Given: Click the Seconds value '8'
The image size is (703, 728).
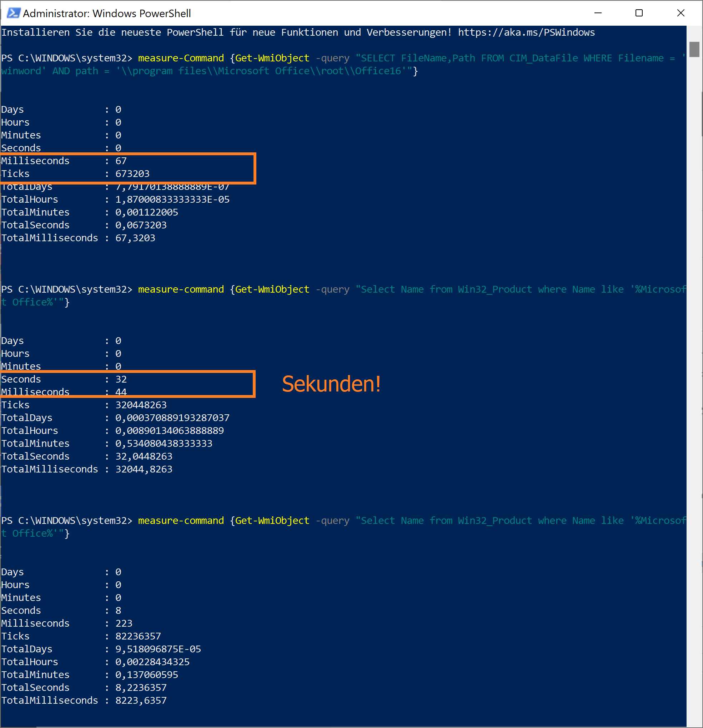Looking at the screenshot, I should pyautogui.click(x=118, y=611).
